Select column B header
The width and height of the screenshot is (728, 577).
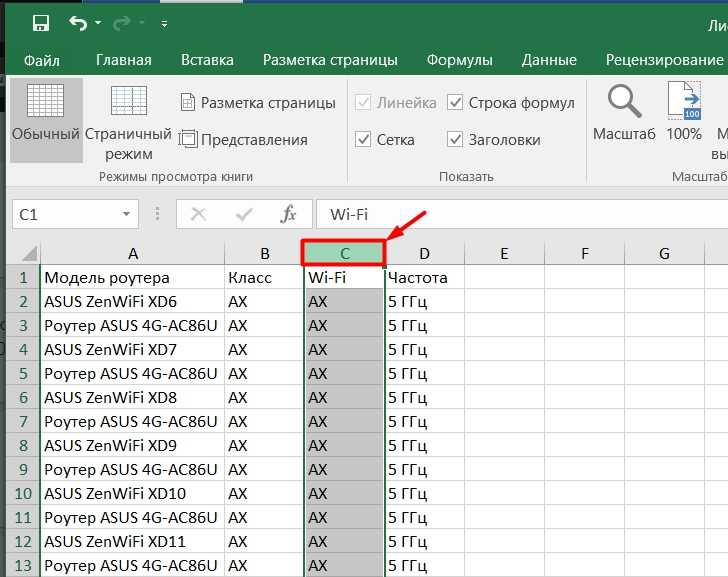[265, 253]
